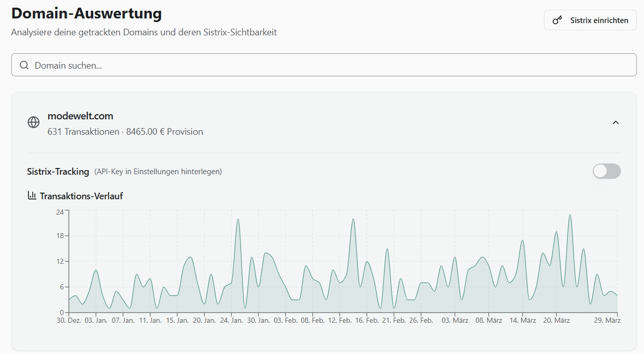Toggle Sistrix tracking on the domain card
644x354 pixels.
point(607,171)
